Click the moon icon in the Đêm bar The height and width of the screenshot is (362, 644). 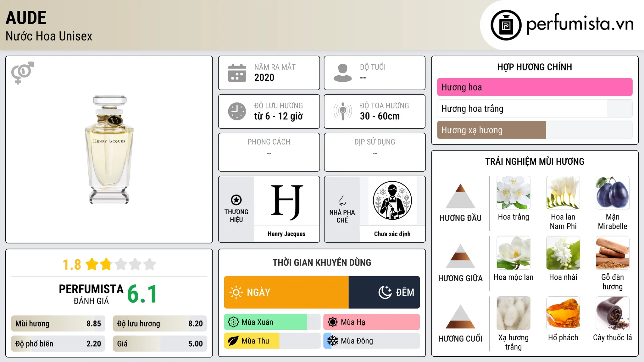(x=385, y=292)
